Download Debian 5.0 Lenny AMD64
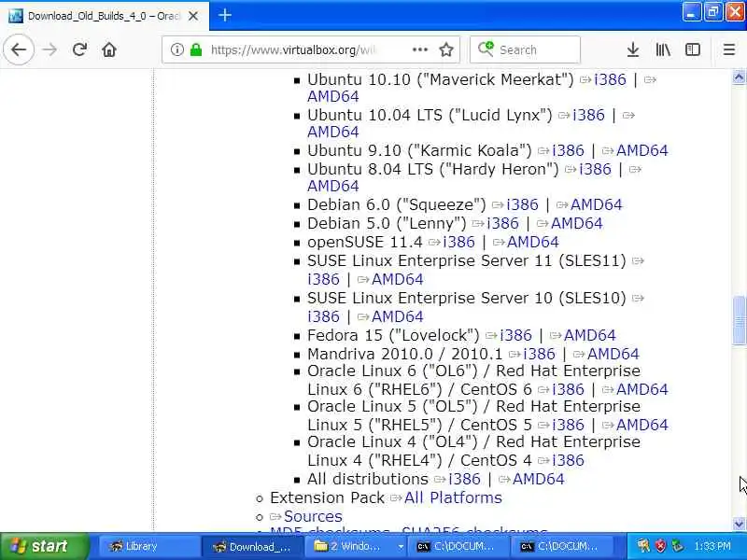The image size is (747, 560). point(576,223)
